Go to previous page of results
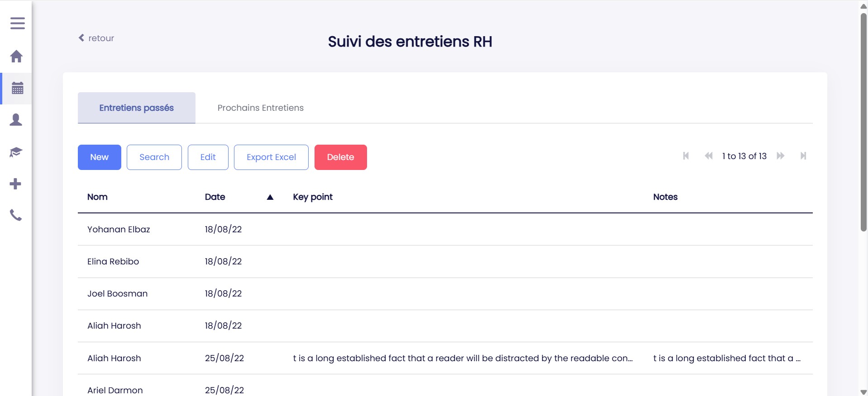868x396 pixels. 708,156
